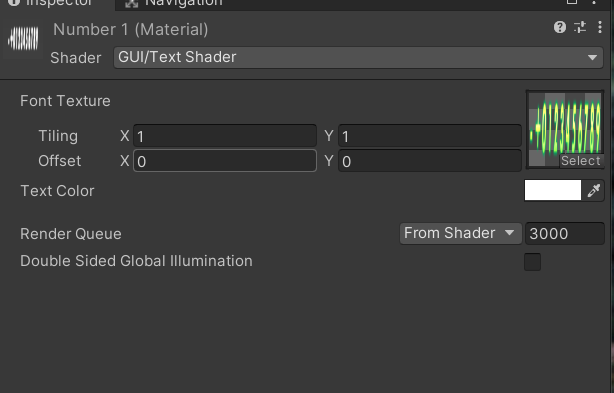Open the From Shader render queue dropdown
The image size is (614, 393).
pyautogui.click(x=460, y=233)
